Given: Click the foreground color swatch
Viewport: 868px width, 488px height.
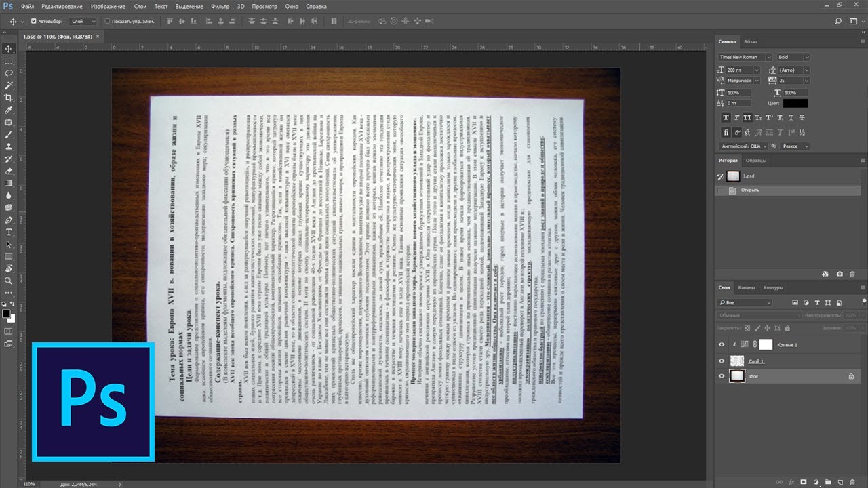Looking at the screenshot, I should [x=7, y=314].
